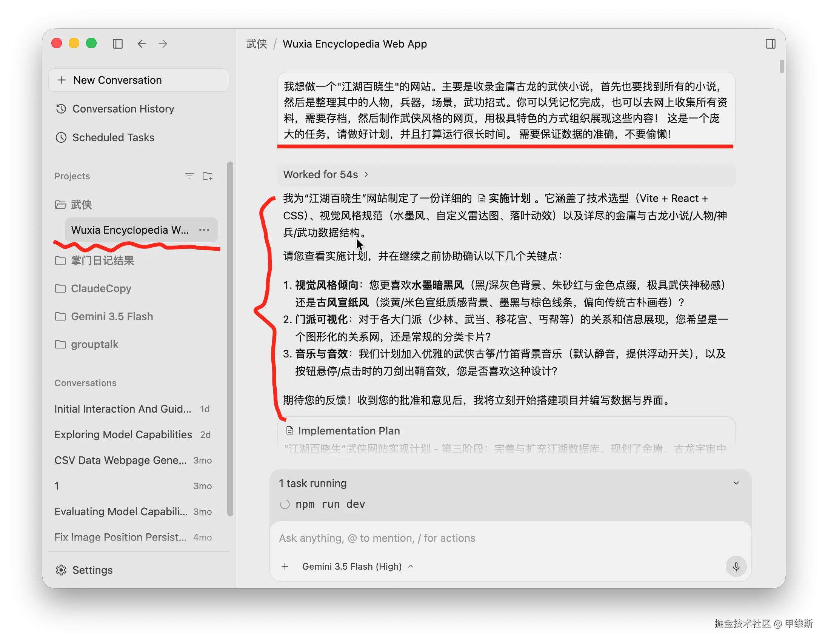The height and width of the screenshot is (644, 828).
Task: Click the conversation scrollbar thumb
Action: pos(782,66)
